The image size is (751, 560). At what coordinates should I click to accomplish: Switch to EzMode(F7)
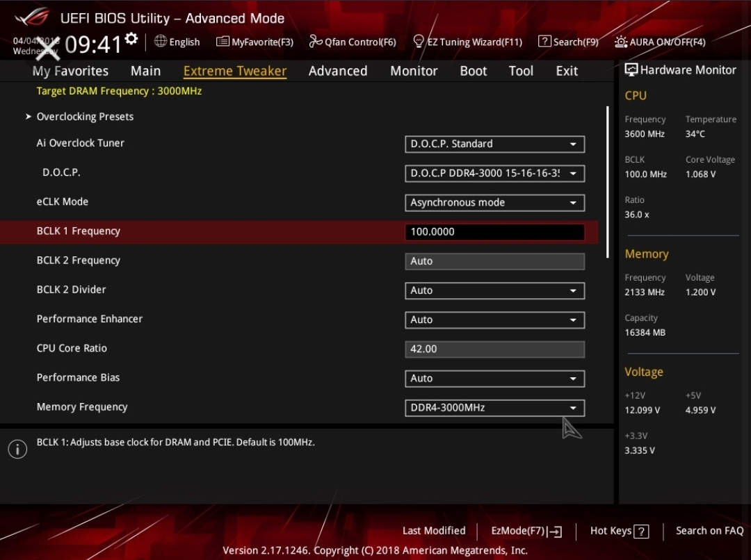point(526,531)
